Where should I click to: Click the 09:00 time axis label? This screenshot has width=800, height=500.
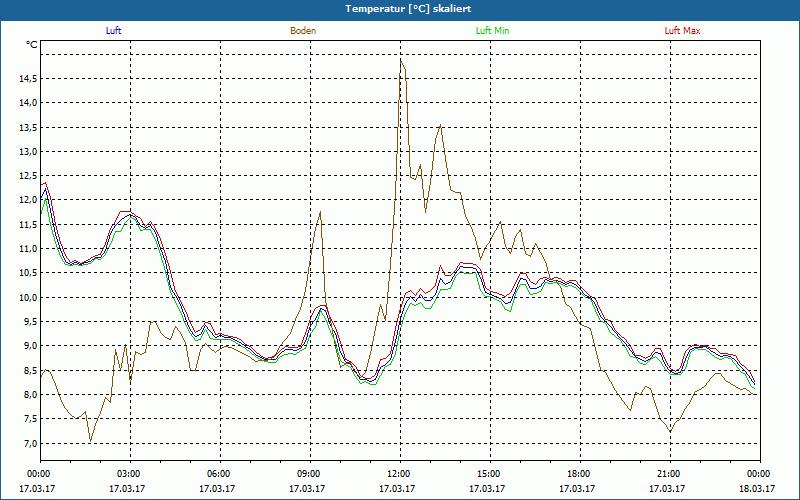click(310, 474)
